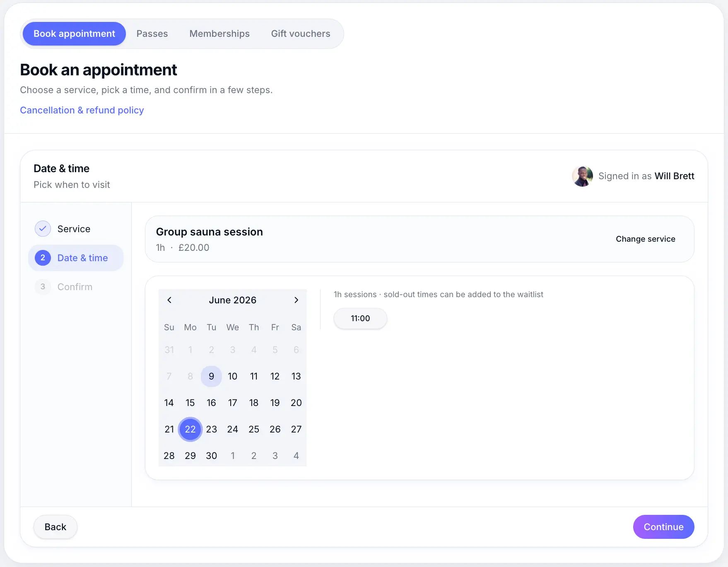Select June 15 in calendar
728x567 pixels.
[x=190, y=403]
